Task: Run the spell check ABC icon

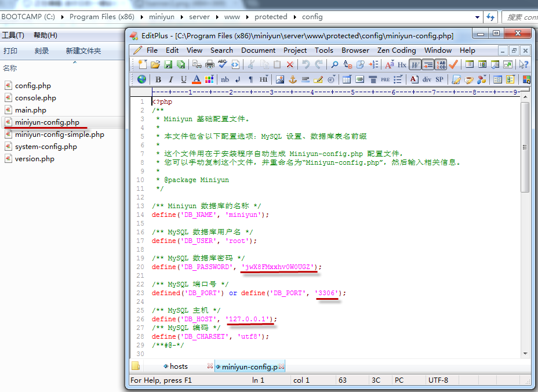Action: (x=223, y=64)
